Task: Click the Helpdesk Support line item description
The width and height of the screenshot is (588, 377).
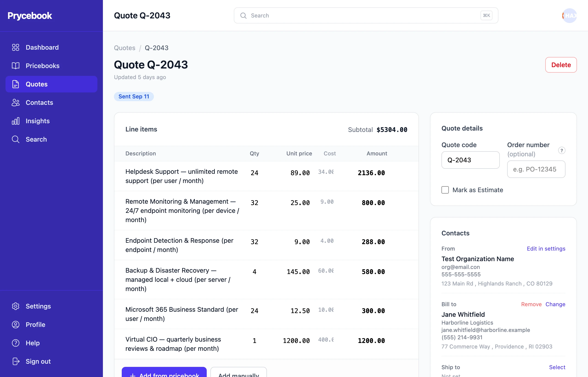Action: pyautogui.click(x=181, y=176)
